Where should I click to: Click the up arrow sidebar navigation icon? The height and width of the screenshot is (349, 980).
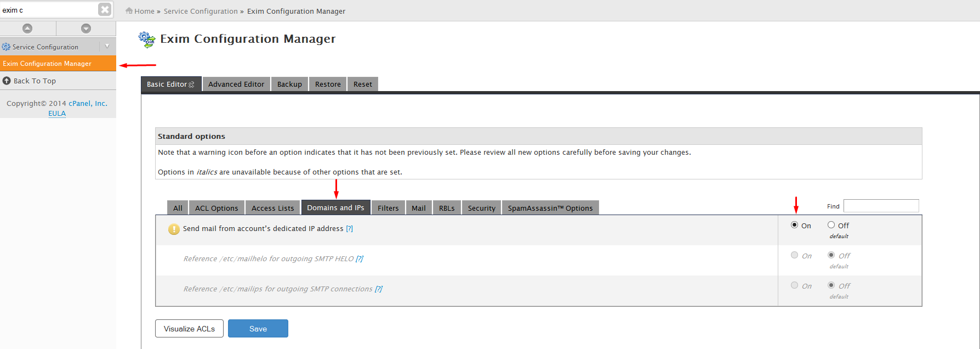(27, 29)
